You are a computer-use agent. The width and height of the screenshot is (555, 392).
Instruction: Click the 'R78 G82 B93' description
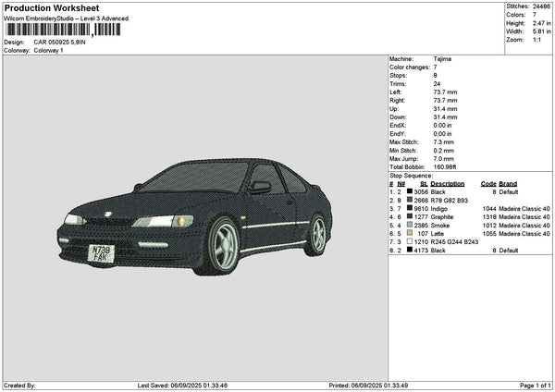pyautogui.click(x=450, y=201)
